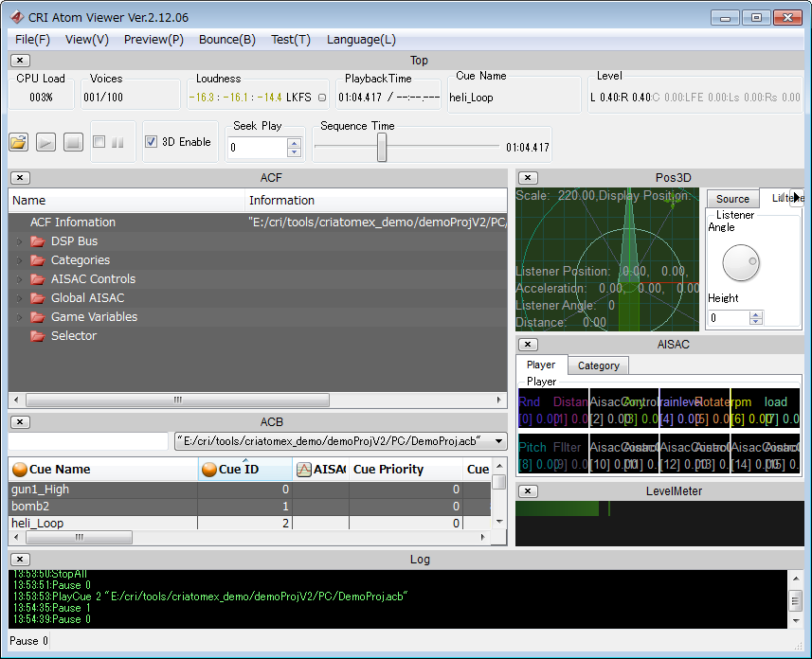The height and width of the screenshot is (659, 812).
Task: Expand the DSP Bus tree node
Action: [x=19, y=241]
